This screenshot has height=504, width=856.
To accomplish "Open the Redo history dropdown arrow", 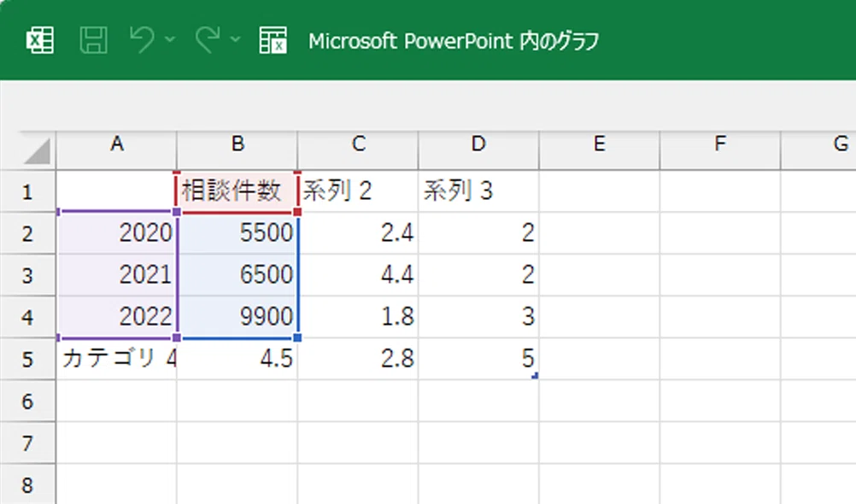I will 235,39.
